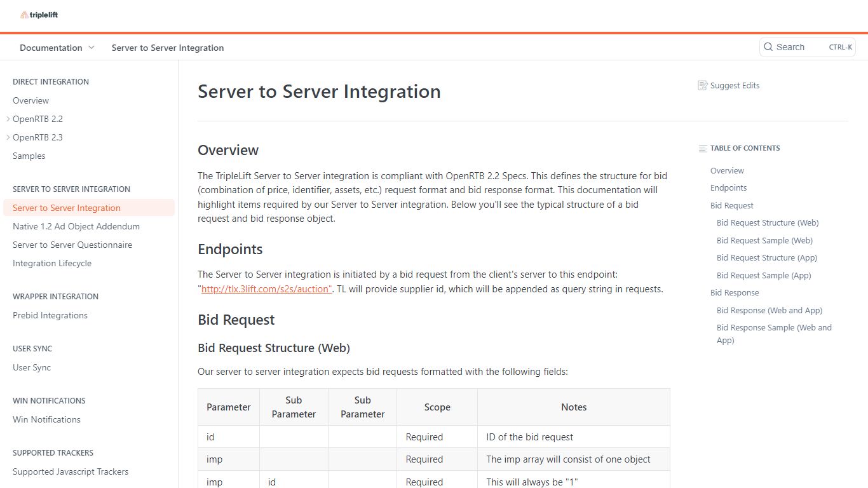Click the SUPPORTED TRACKERS section heading
The image size is (868, 488).
coord(53,452)
